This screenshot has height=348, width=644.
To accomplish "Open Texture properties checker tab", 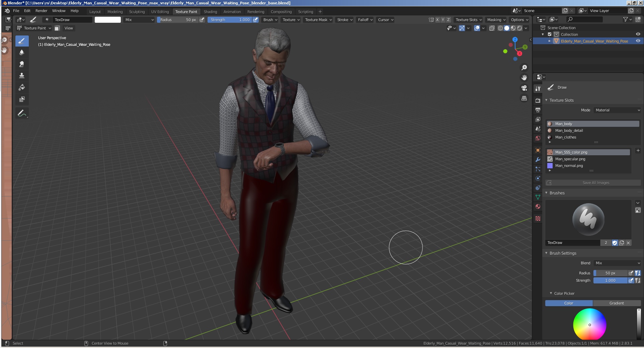I will [x=538, y=219].
